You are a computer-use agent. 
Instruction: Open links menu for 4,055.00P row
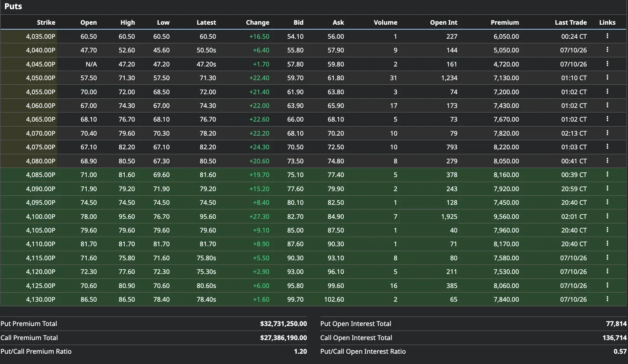tap(607, 92)
